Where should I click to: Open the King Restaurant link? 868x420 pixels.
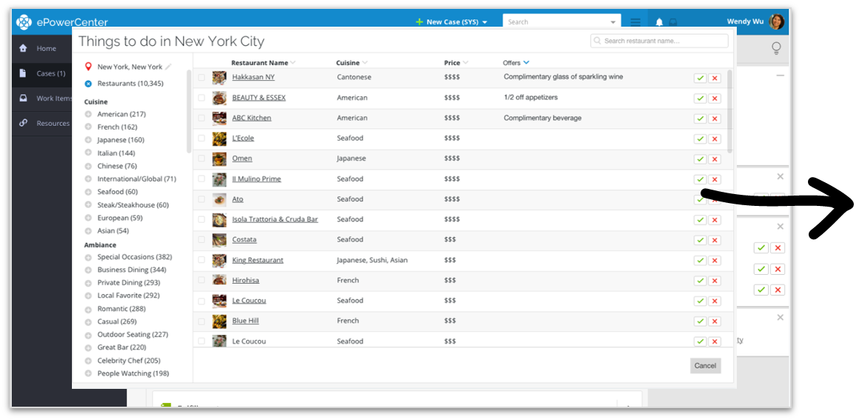[257, 260]
